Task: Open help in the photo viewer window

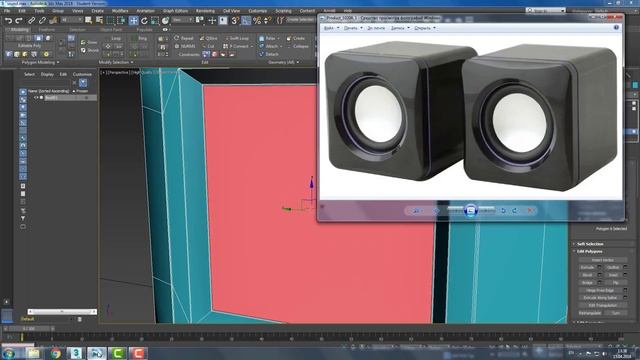Action: [x=616, y=28]
